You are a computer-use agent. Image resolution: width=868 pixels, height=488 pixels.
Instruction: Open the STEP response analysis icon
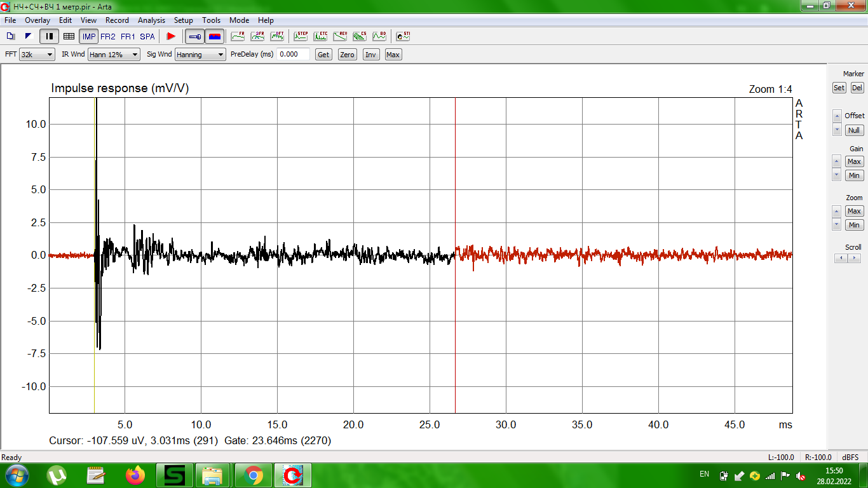coord(301,36)
